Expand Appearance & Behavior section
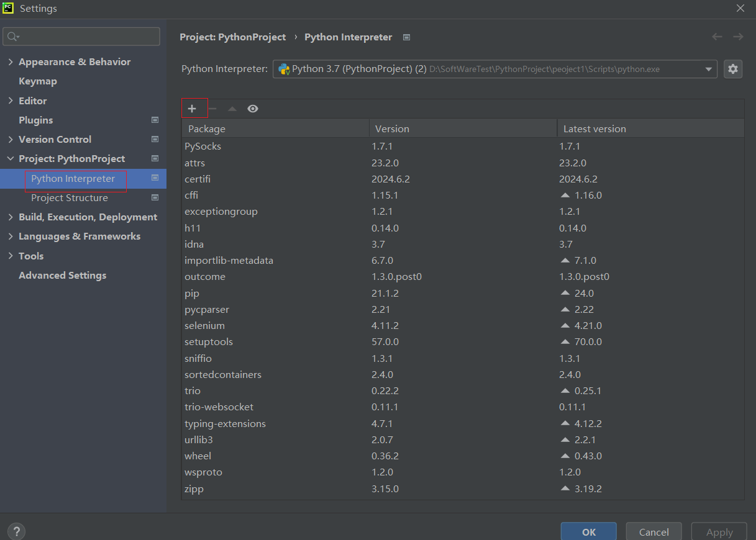The height and width of the screenshot is (540, 756). point(11,61)
